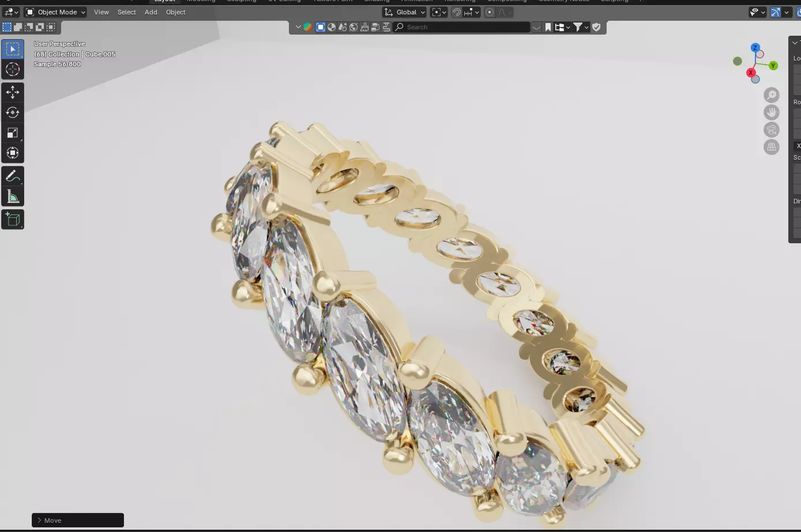Open the snapping options dropdown
Image resolution: width=801 pixels, height=532 pixels.
click(472, 12)
